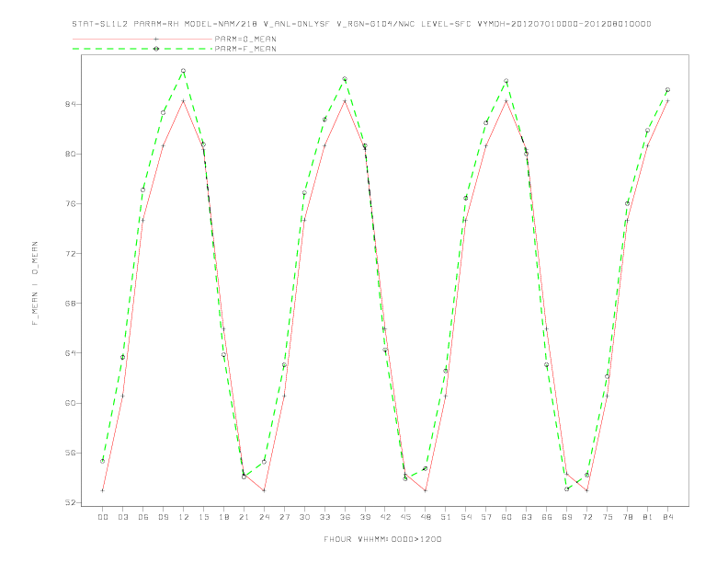The height and width of the screenshot is (563, 728).
Task: Click the x-axis tick label 45
Action: click(405, 517)
